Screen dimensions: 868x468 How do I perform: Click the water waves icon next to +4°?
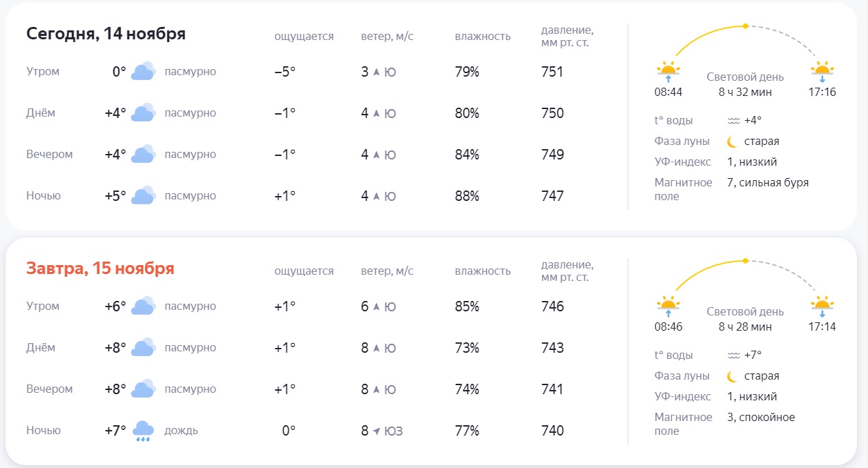click(733, 121)
